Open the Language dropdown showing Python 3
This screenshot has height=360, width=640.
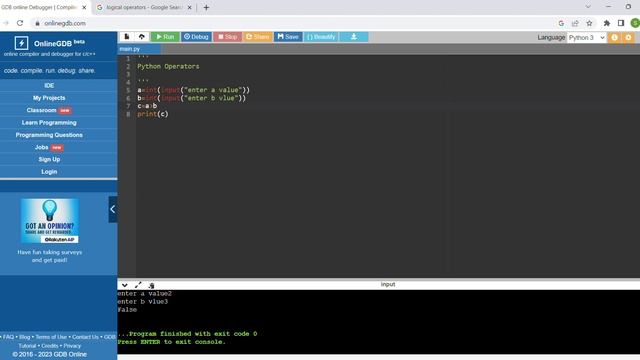pyautogui.click(x=587, y=38)
